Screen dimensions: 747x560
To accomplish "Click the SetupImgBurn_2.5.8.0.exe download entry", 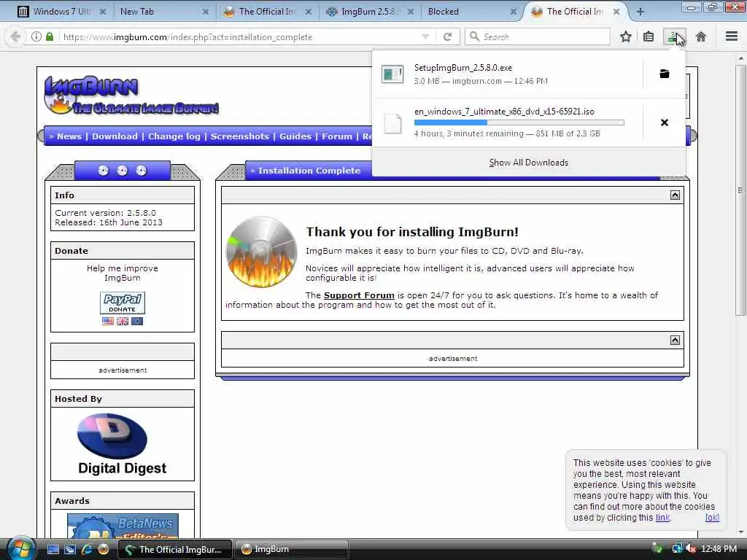I will click(508, 74).
